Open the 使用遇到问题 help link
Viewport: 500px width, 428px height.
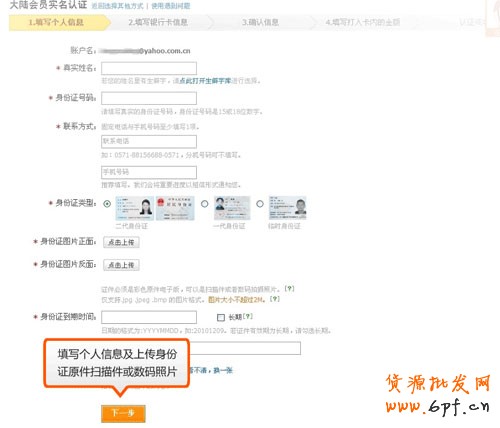tap(171, 6)
